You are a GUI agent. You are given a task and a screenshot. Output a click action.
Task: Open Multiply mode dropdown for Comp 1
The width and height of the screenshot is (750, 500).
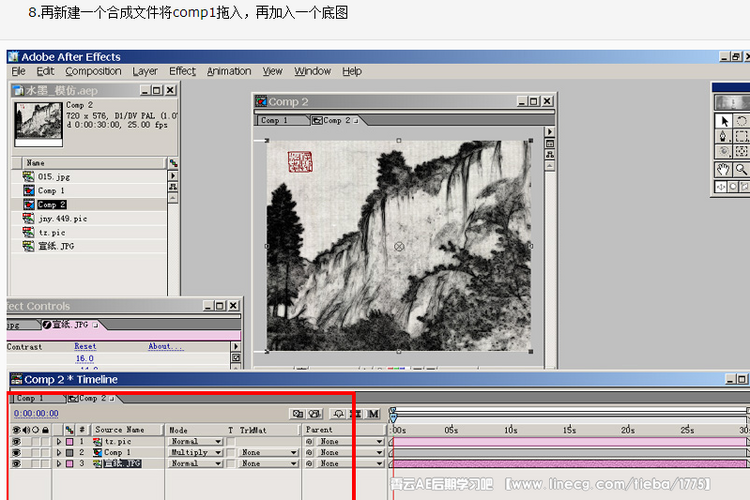196,452
